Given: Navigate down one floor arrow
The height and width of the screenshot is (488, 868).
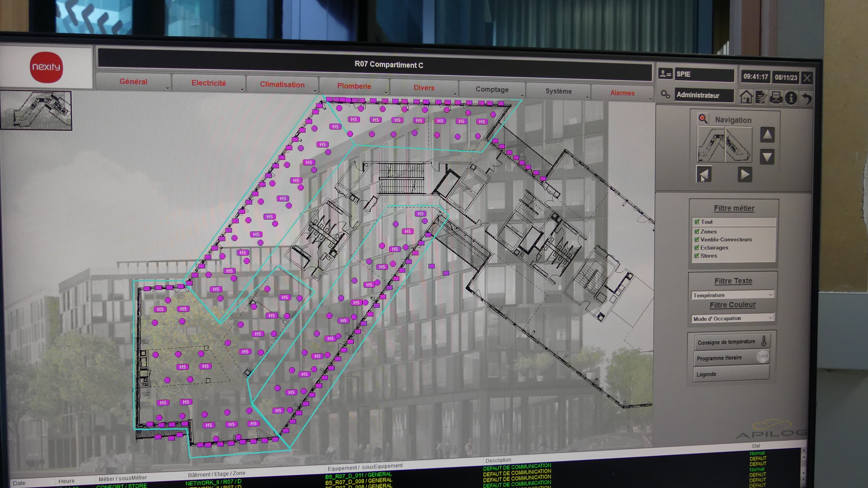Looking at the screenshot, I should (767, 157).
